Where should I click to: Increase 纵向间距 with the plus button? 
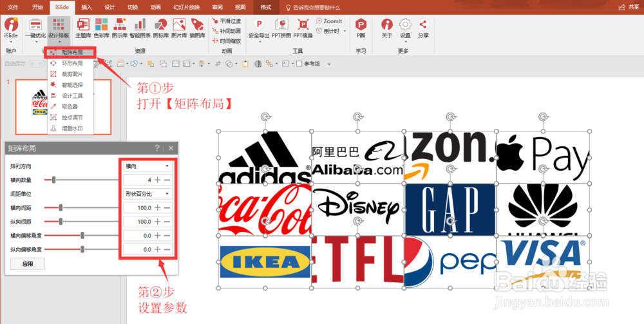(x=157, y=222)
